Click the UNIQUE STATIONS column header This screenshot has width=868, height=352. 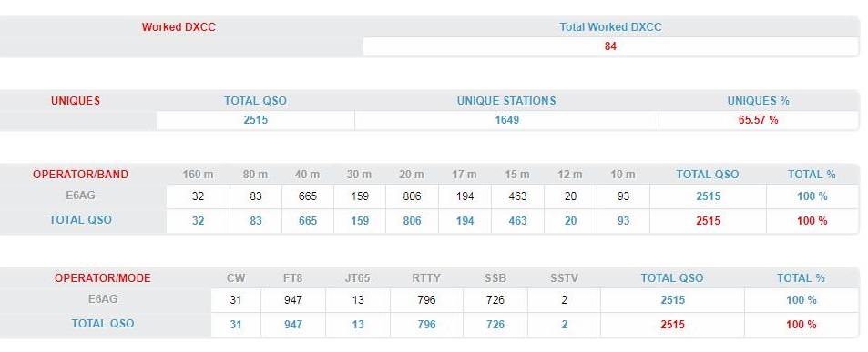point(506,101)
